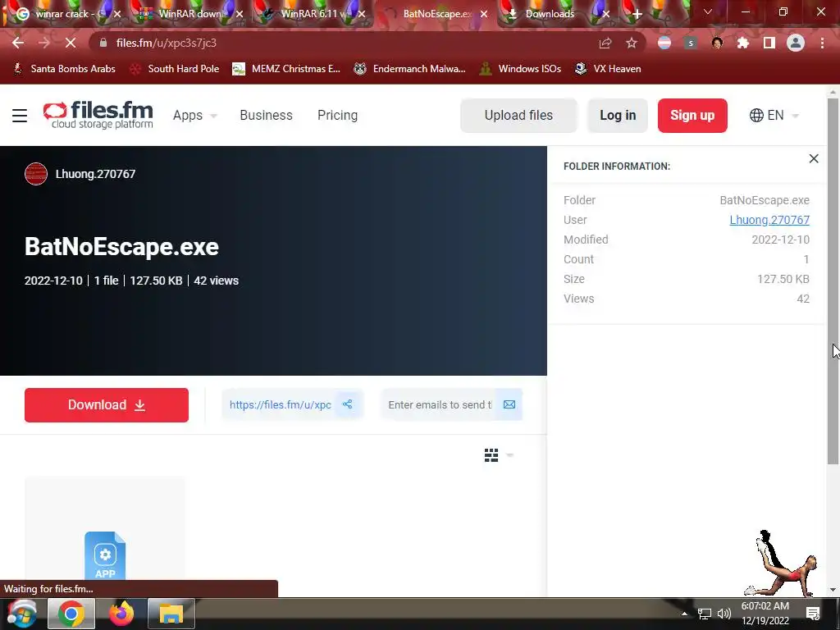The width and height of the screenshot is (840, 630).
Task: Click the address bar URL
Action: [166, 43]
